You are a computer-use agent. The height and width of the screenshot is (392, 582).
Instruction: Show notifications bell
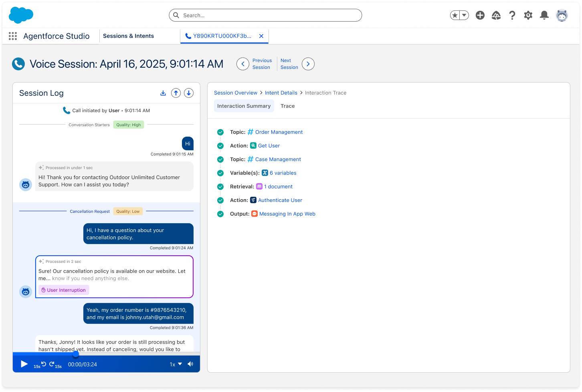[x=544, y=15]
